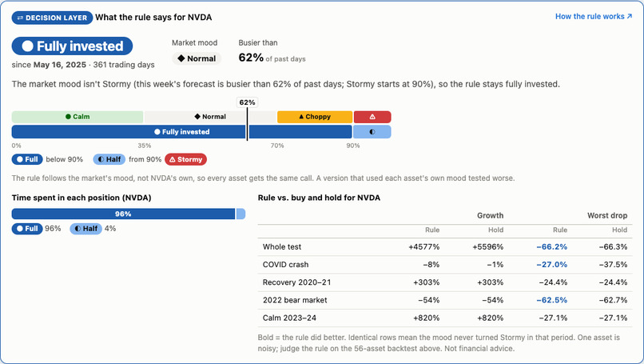Click the +4577% rule growth value
The height and width of the screenshot is (364, 644).
[x=423, y=246]
